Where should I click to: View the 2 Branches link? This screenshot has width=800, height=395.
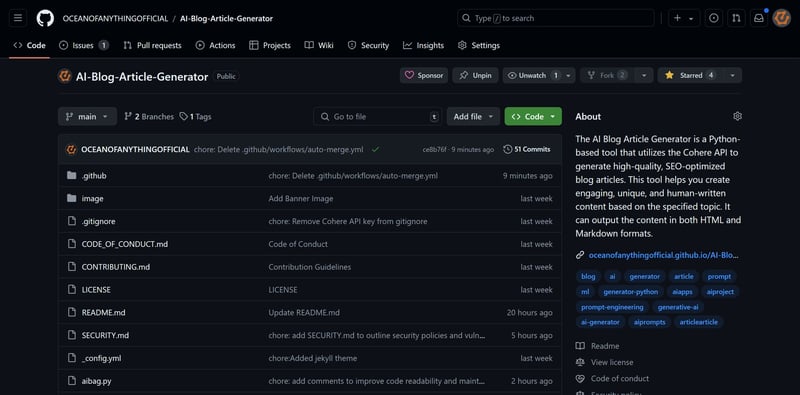tap(149, 116)
